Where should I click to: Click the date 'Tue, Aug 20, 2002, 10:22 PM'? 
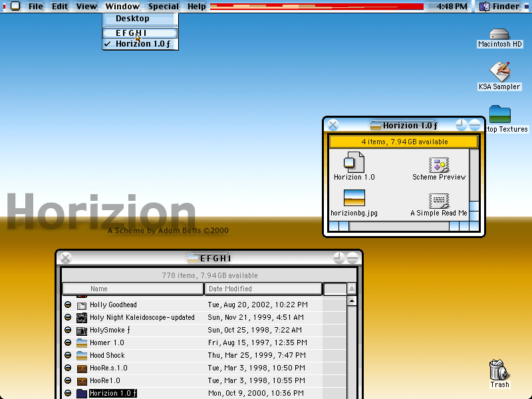258,305
